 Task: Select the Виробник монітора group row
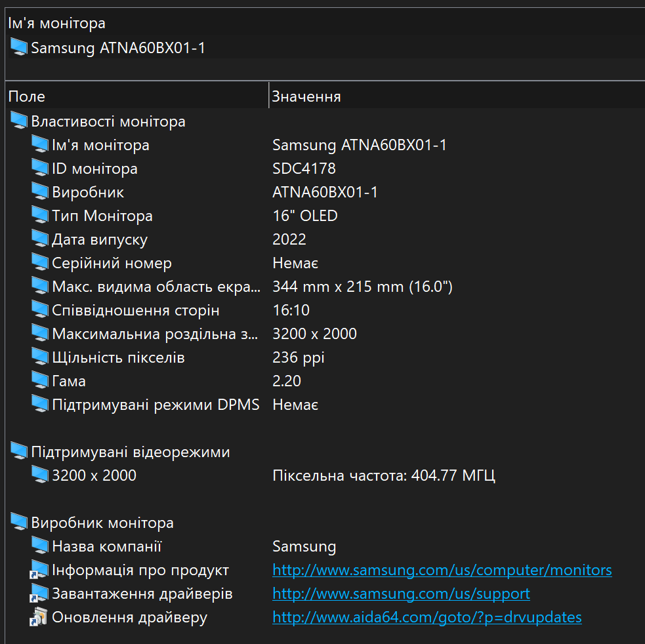[x=102, y=523]
